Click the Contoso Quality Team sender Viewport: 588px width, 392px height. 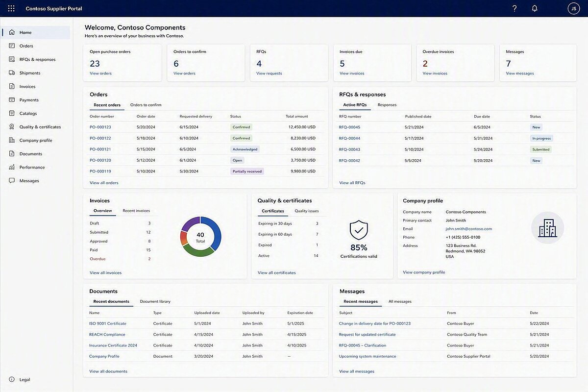coord(467,335)
